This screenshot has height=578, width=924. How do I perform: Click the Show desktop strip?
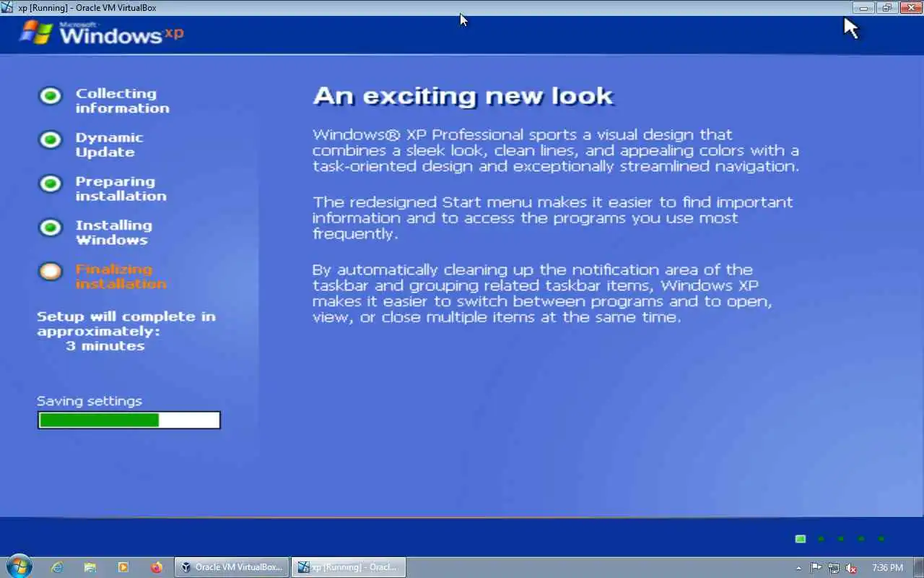(x=918, y=567)
